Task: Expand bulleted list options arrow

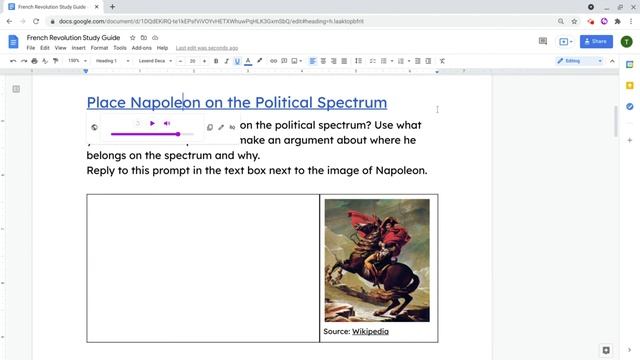Action: [392, 61]
